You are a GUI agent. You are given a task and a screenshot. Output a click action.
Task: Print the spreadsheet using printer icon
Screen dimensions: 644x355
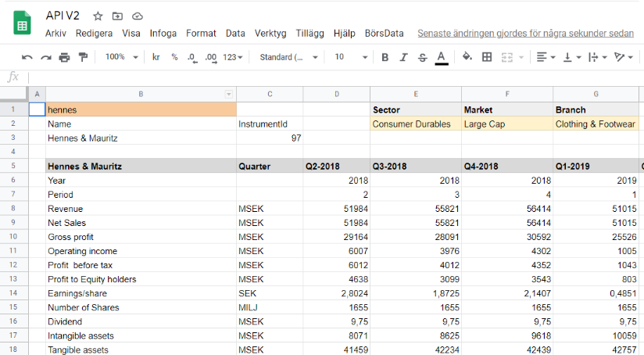click(x=64, y=57)
